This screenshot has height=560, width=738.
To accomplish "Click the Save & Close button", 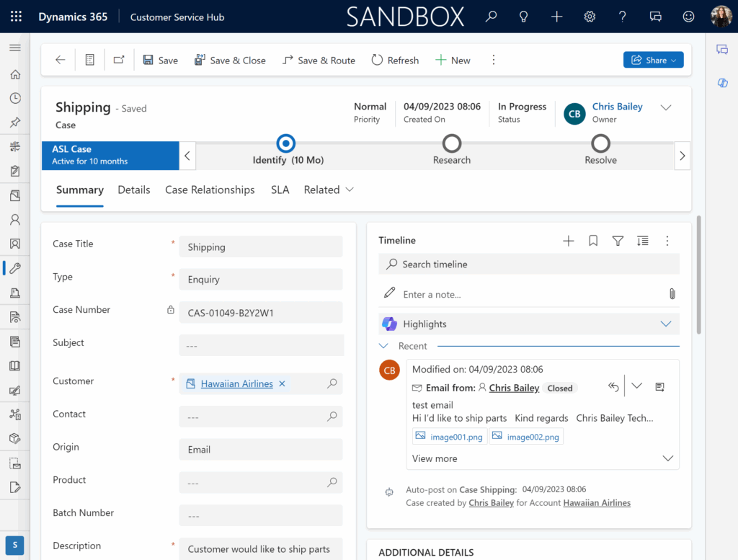I will (230, 61).
